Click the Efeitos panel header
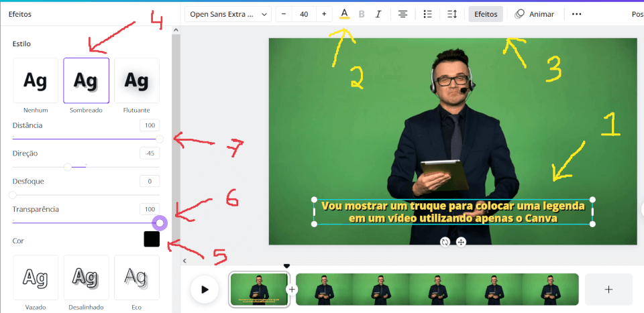 pyautogui.click(x=19, y=14)
